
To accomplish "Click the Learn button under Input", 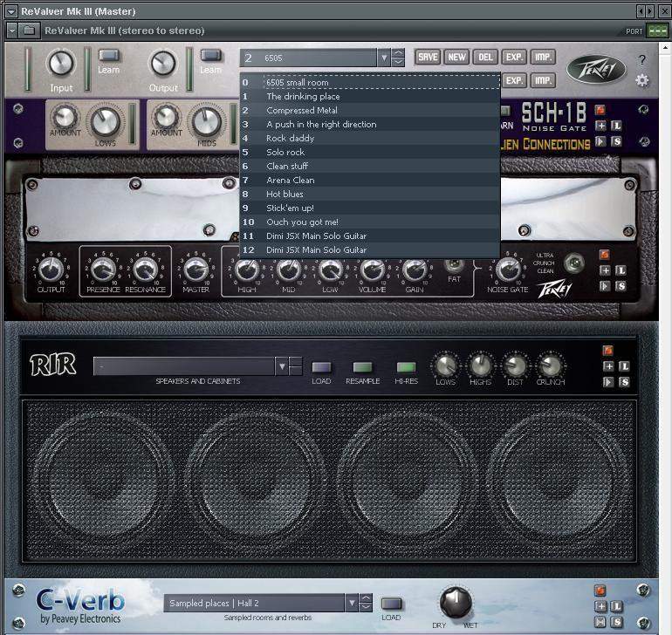I will [x=109, y=56].
